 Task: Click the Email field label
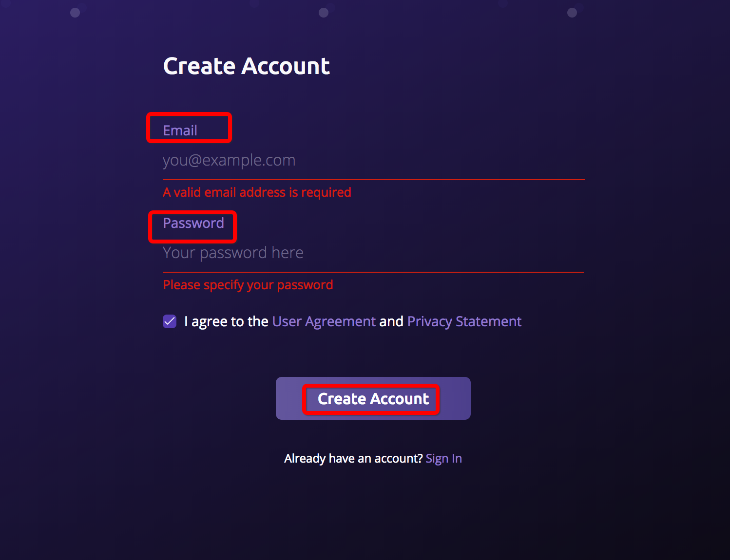point(180,131)
